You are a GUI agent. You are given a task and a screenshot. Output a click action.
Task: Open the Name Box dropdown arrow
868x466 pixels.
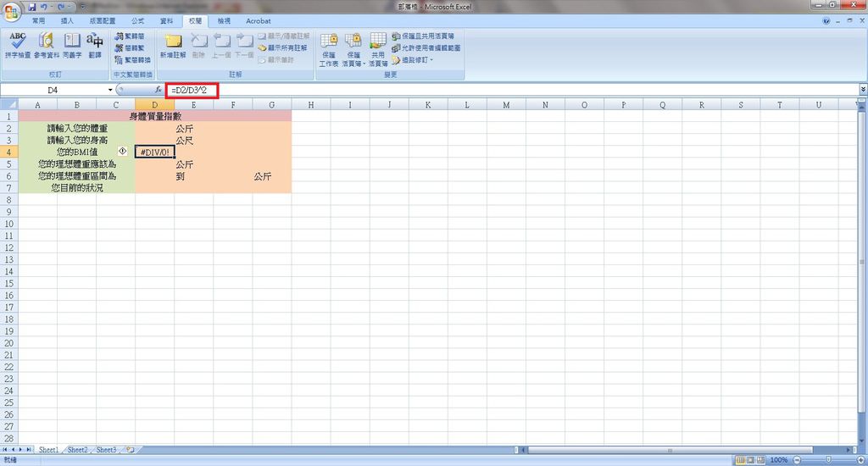click(x=110, y=90)
